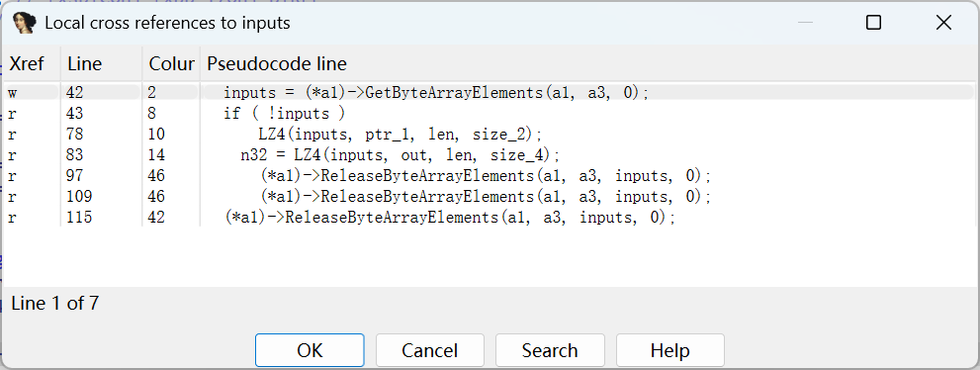Select the 'if ( !inputs )' row

point(489,114)
